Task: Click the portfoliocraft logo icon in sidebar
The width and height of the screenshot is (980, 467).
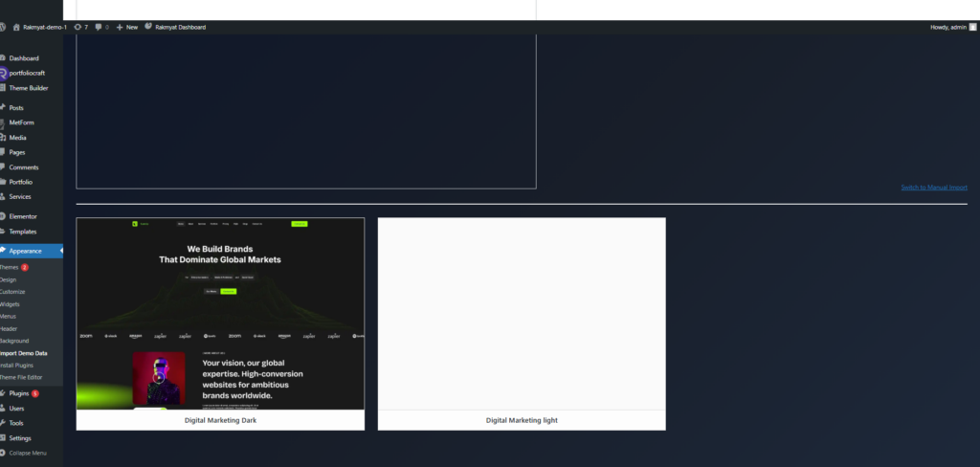Action: tap(4, 73)
